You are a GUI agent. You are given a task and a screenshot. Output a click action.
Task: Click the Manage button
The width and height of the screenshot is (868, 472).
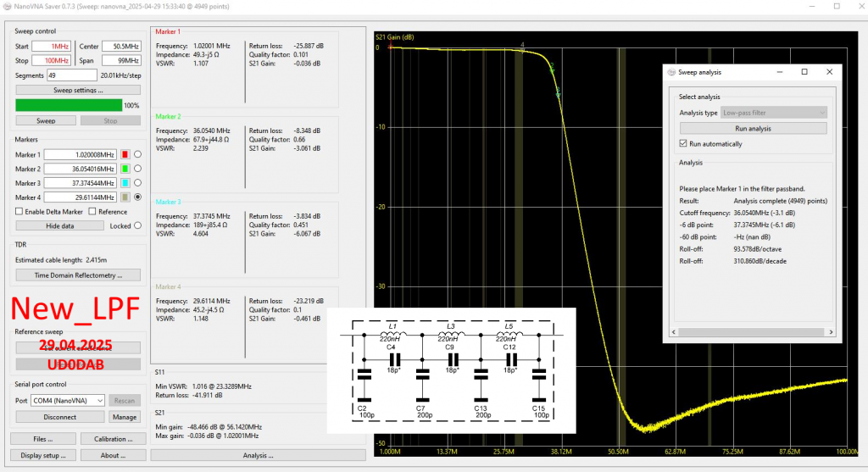[x=124, y=417]
